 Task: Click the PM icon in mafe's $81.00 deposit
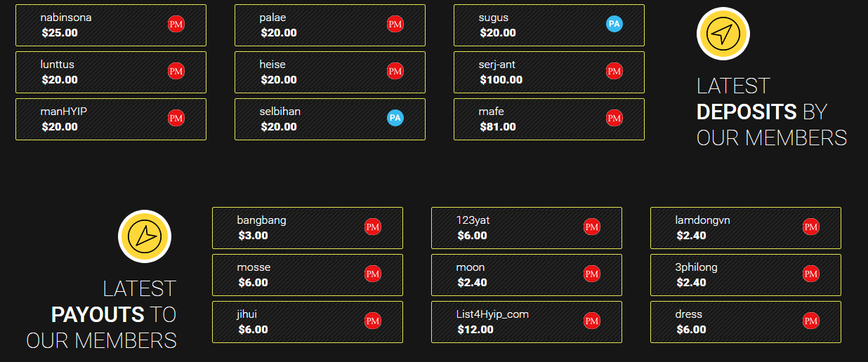coord(614,118)
